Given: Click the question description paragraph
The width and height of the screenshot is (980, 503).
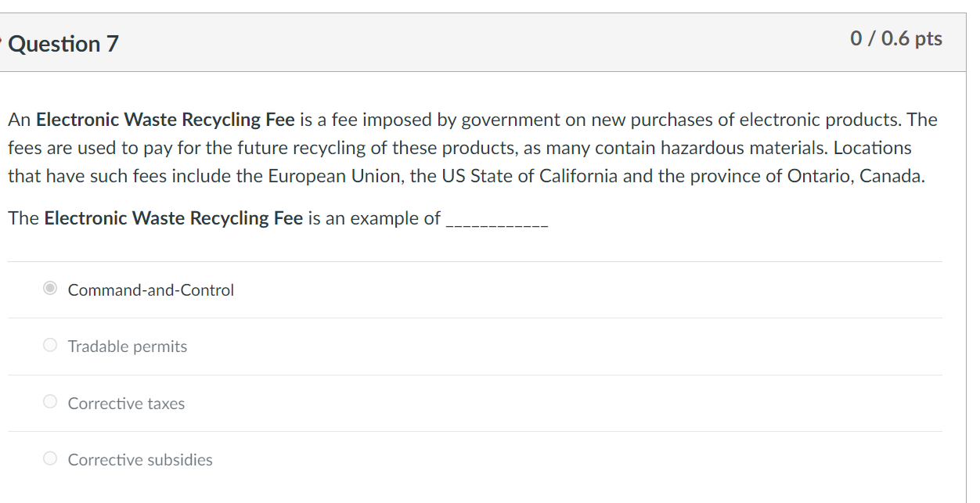Looking at the screenshot, I should pos(470,147).
